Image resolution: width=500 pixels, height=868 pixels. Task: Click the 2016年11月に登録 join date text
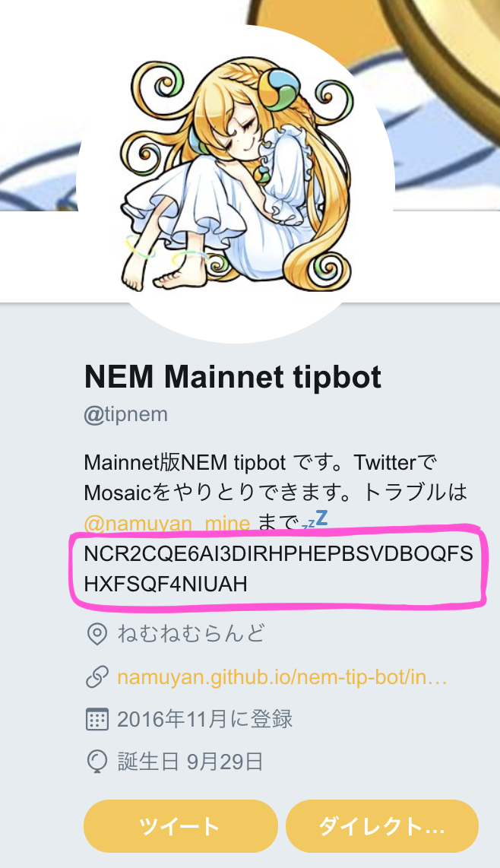(205, 720)
